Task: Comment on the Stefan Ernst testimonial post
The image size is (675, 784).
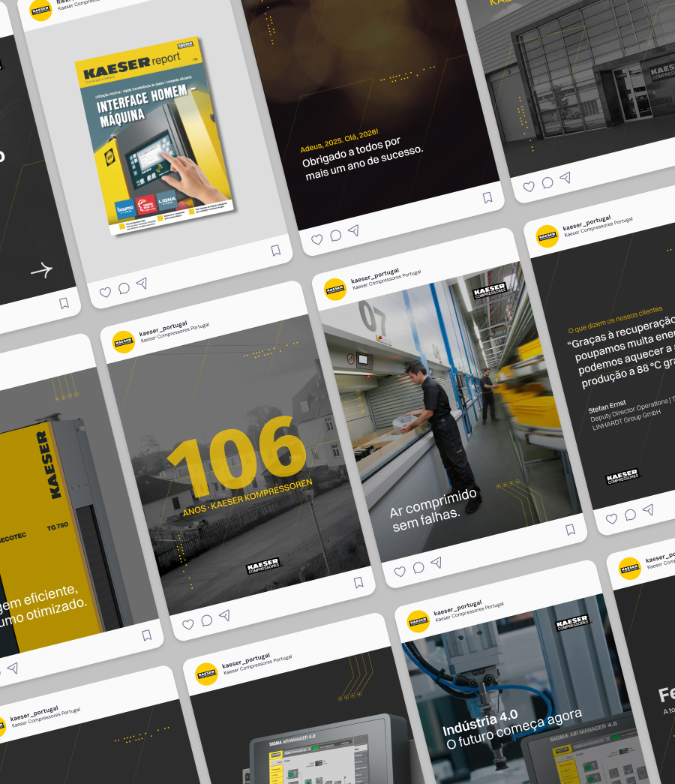Action: click(x=631, y=515)
